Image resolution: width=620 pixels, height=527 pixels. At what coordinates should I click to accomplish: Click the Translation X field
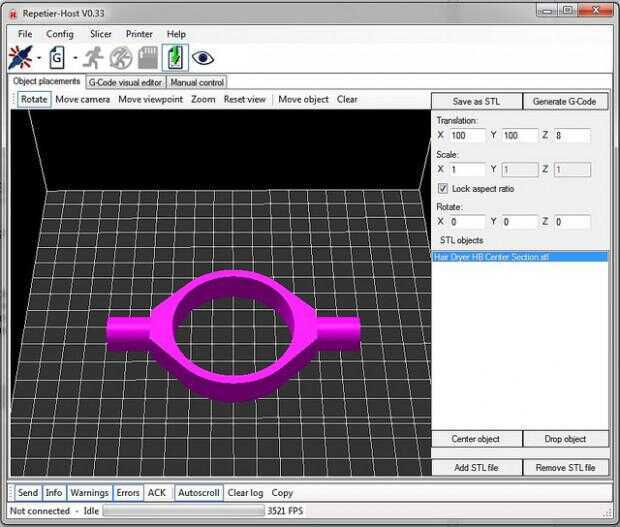pyautogui.click(x=467, y=136)
